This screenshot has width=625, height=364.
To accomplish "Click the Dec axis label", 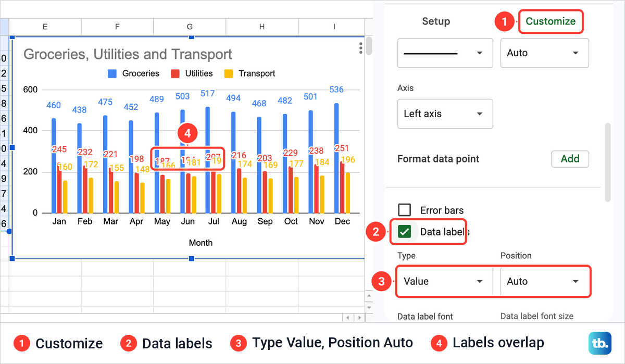I will point(342,221).
